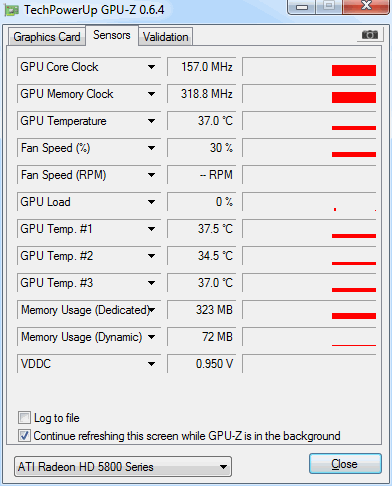Expand the VDDC sensor dropdown
This screenshot has height=486, width=392.
(151, 364)
